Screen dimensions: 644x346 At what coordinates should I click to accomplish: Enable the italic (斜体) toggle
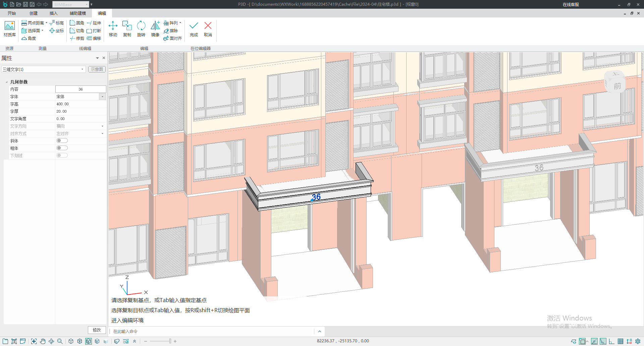(x=62, y=141)
